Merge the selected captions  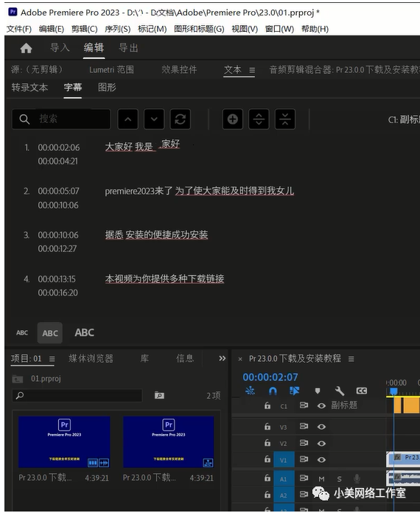pos(285,119)
